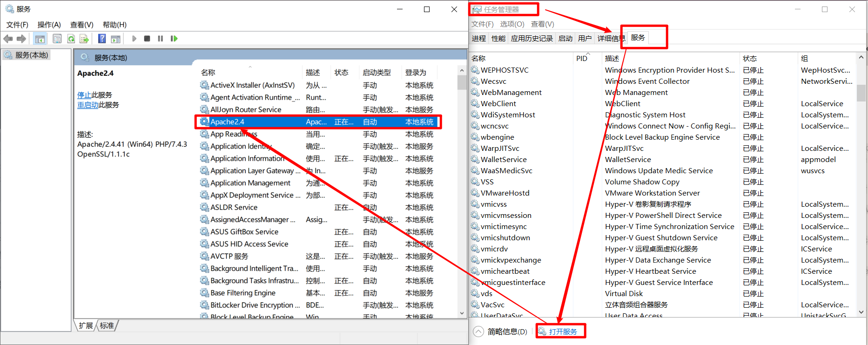
Task: Open the 查看(V) menu in Services window
Action: tap(82, 25)
